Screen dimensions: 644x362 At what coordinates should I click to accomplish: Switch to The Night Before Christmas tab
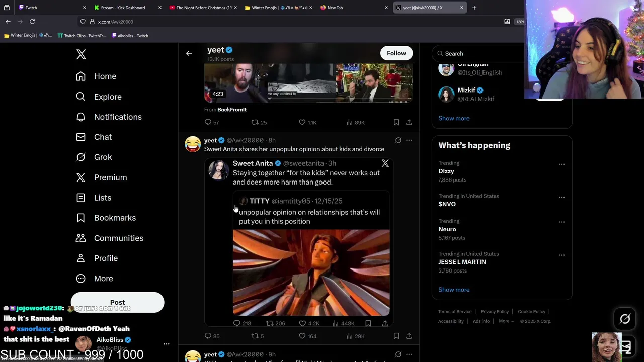pyautogui.click(x=204, y=8)
